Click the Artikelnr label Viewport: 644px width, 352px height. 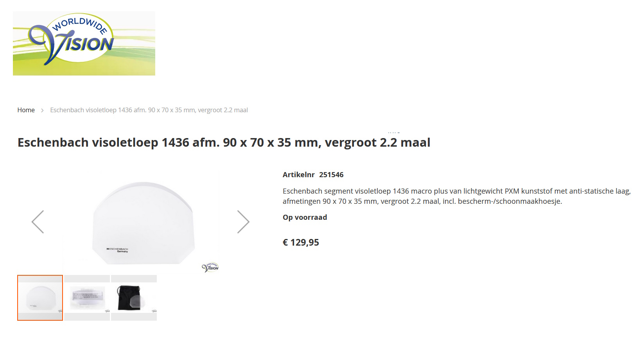click(x=298, y=175)
